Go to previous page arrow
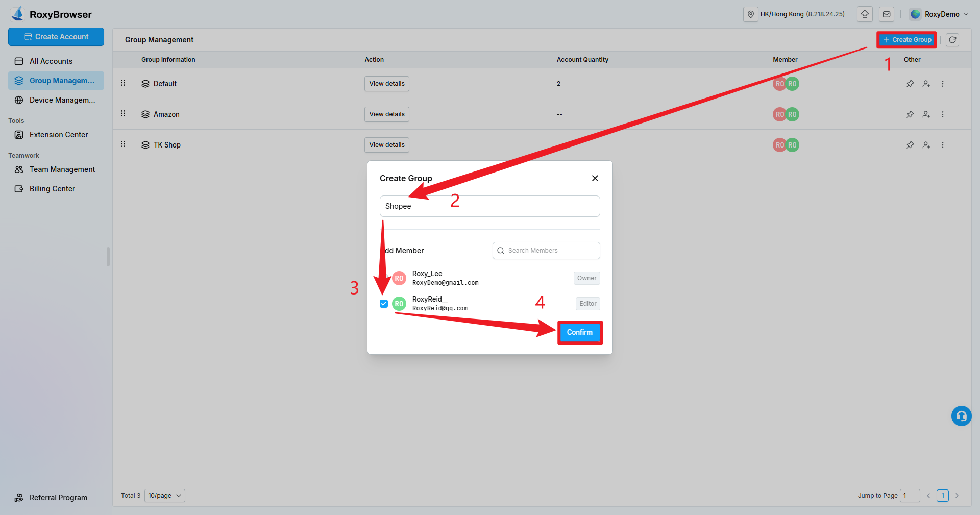980x515 pixels. point(928,496)
